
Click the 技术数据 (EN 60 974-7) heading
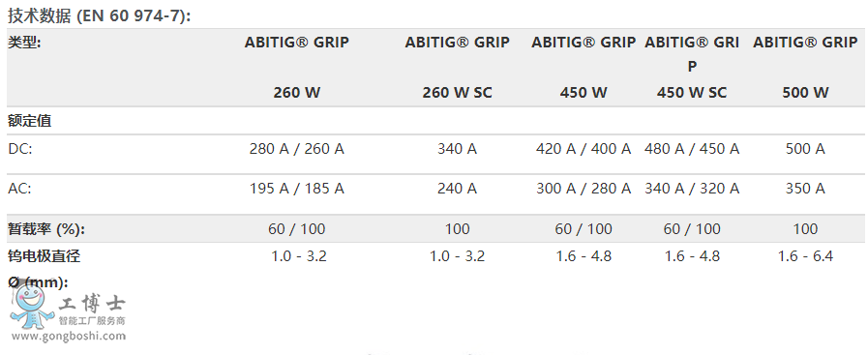click(99, 15)
